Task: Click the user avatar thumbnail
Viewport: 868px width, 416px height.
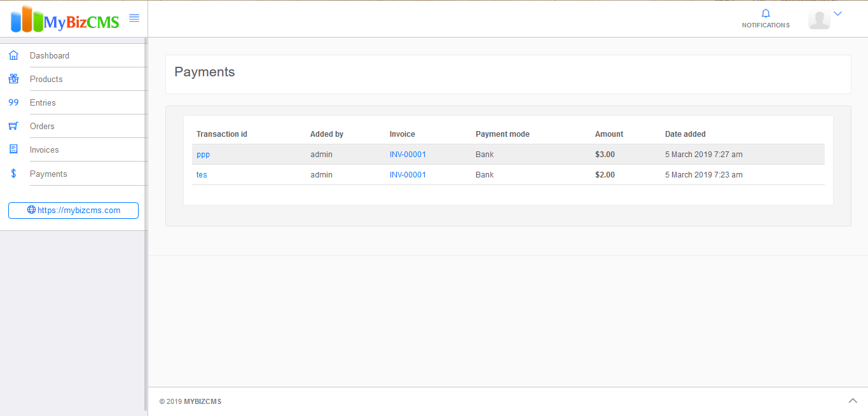Action: 819,19
